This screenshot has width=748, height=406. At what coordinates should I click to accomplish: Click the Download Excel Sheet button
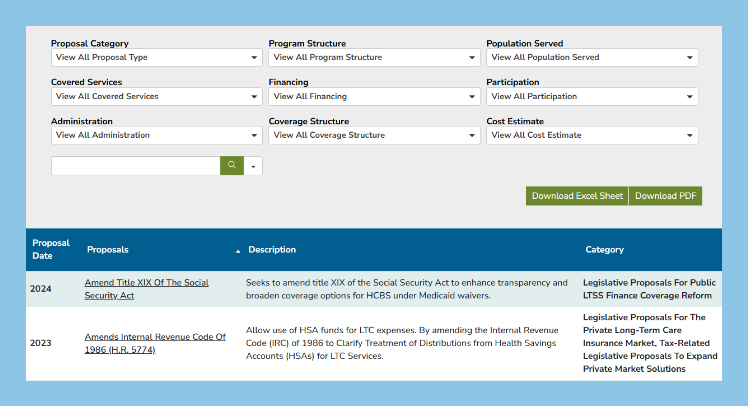tap(577, 196)
